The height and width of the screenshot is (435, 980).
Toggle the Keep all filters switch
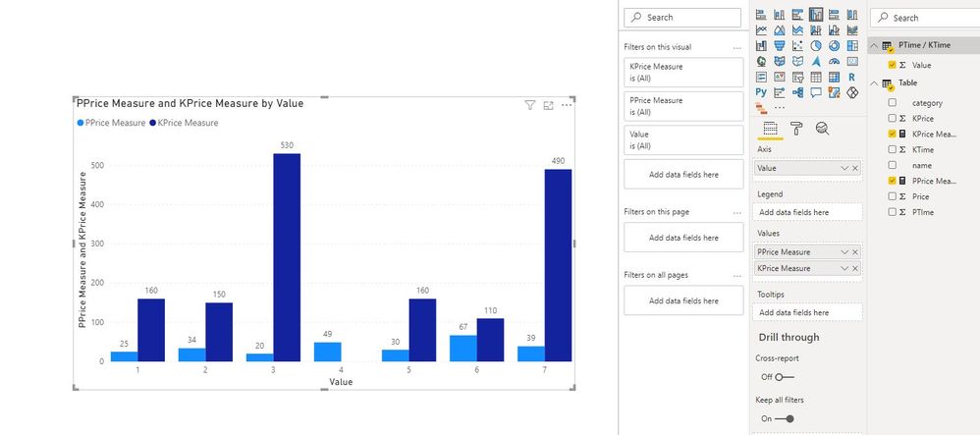(785, 418)
